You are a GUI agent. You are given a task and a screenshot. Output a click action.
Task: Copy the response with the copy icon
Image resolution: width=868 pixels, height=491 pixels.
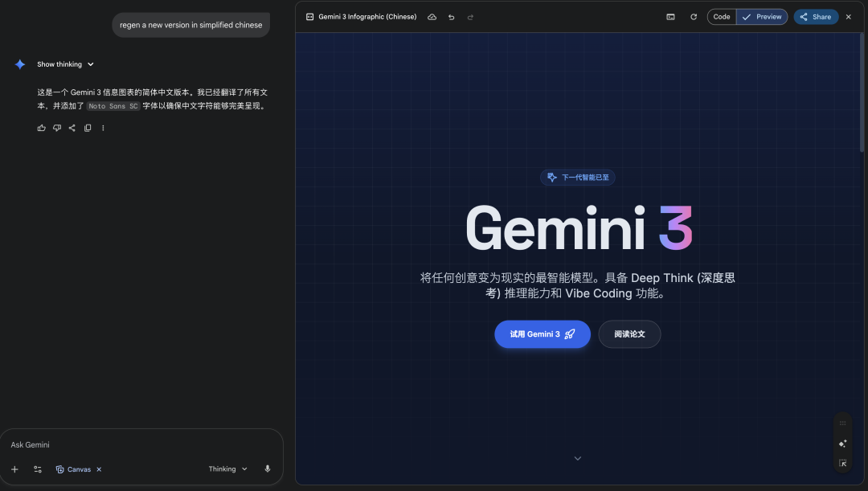click(x=88, y=128)
